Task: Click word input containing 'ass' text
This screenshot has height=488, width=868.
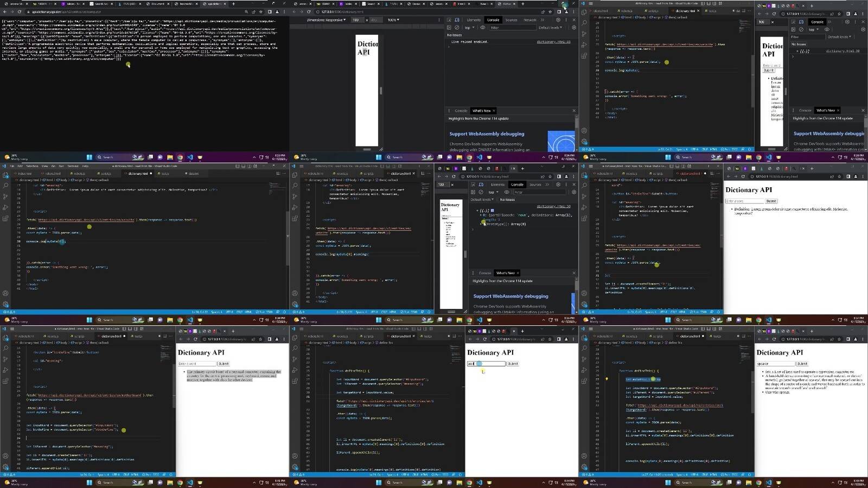Action: click(486, 364)
